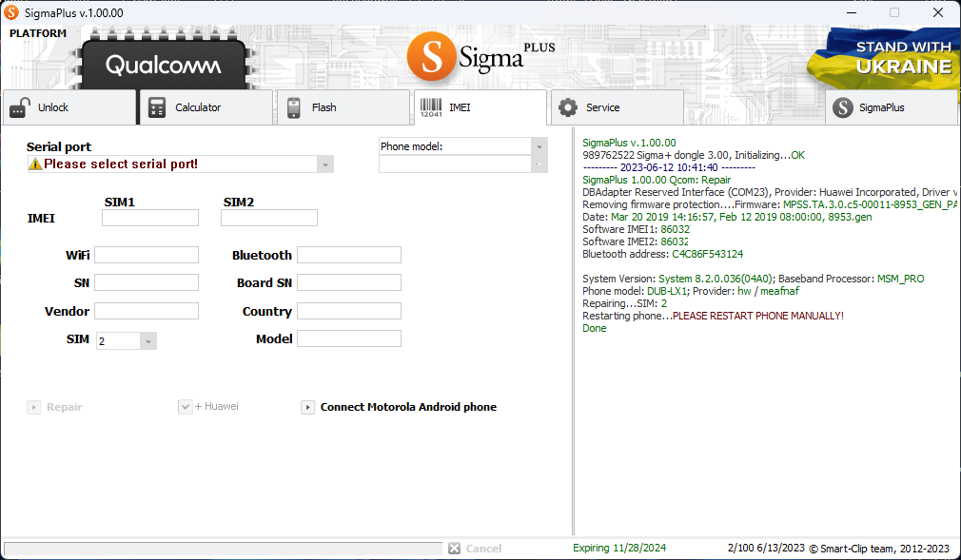This screenshot has width=961, height=560.
Task: Expand the Serial port dropdown
Action: point(325,164)
